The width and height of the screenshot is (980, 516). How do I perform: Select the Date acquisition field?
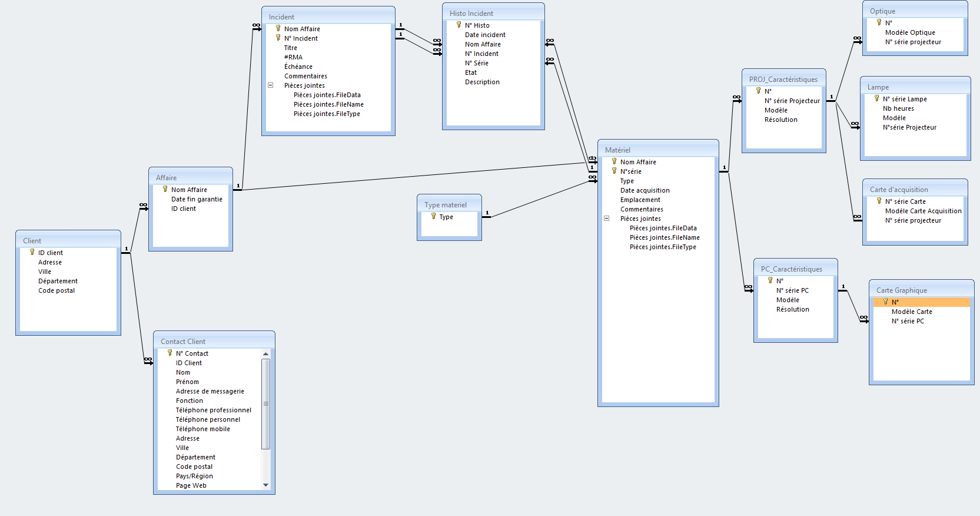pos(645,190)
